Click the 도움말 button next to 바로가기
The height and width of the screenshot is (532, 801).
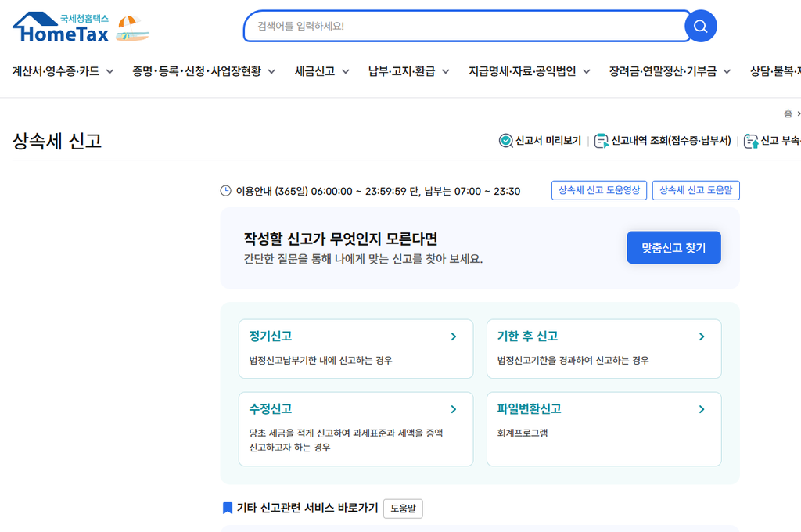403,509
